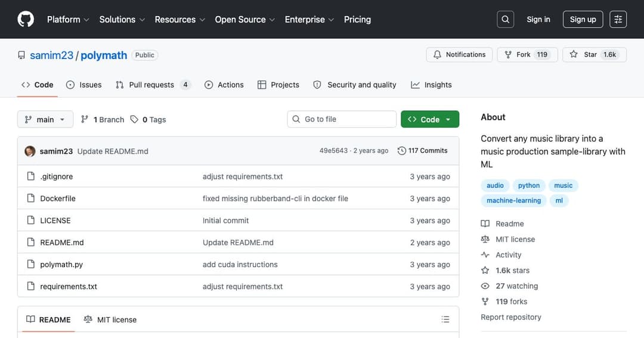Click the star icon in Star button
This screenshot has height=338, width=644.
pyautogui.click(x=574, y=54)
